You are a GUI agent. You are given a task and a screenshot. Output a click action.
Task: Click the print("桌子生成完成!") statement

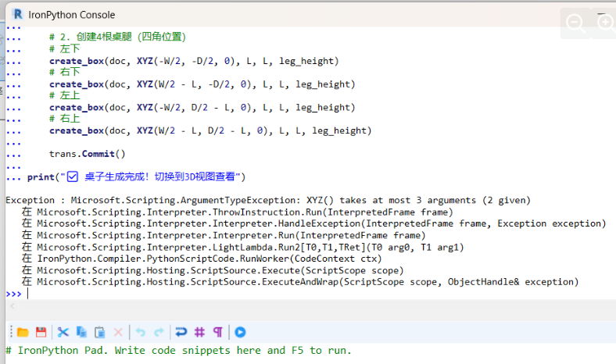136,177
